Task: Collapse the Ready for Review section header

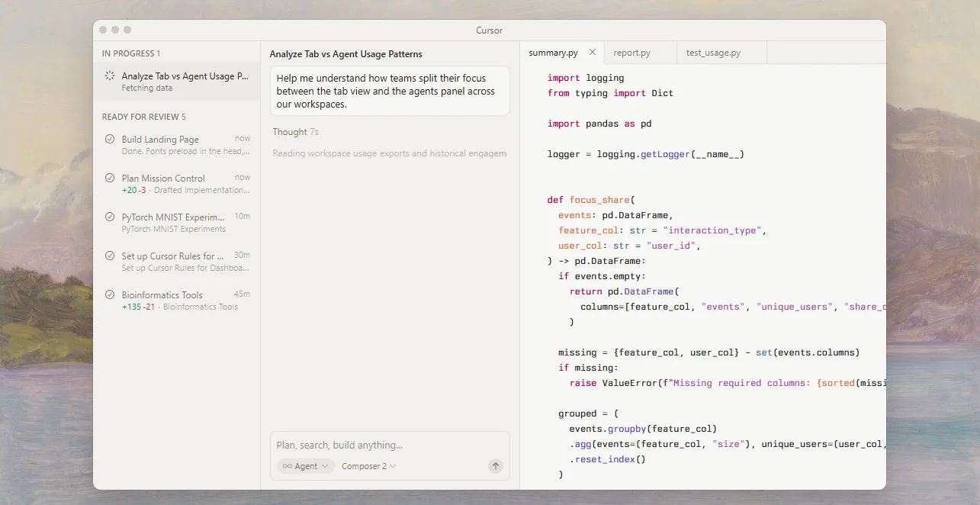Action: tap(143, 117)
